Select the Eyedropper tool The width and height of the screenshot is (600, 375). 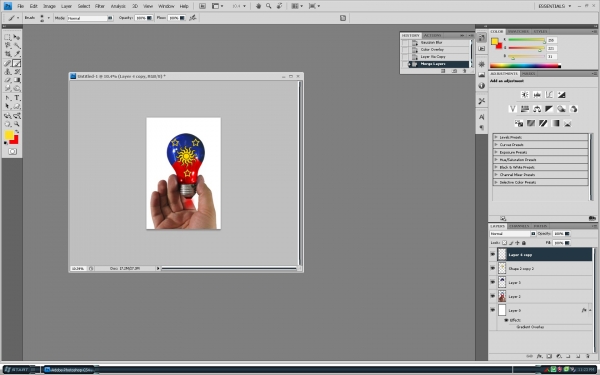(x=17, y=54)
